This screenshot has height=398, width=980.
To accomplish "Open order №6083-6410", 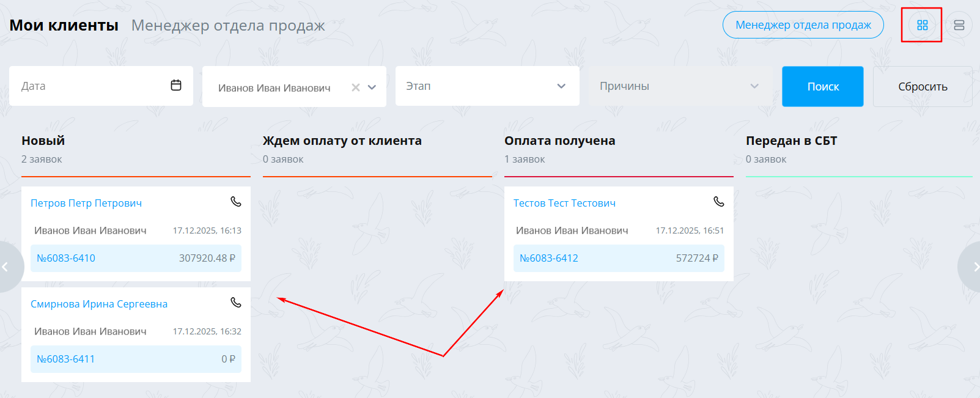I will pos(66,258).
